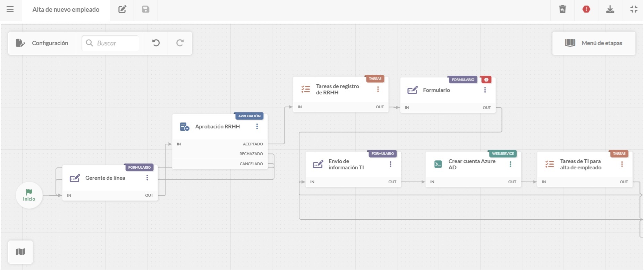The height and width of the screenshot is (270, 644).
Task: Toggle the minimap at bottom left
Action: point(20,252)
